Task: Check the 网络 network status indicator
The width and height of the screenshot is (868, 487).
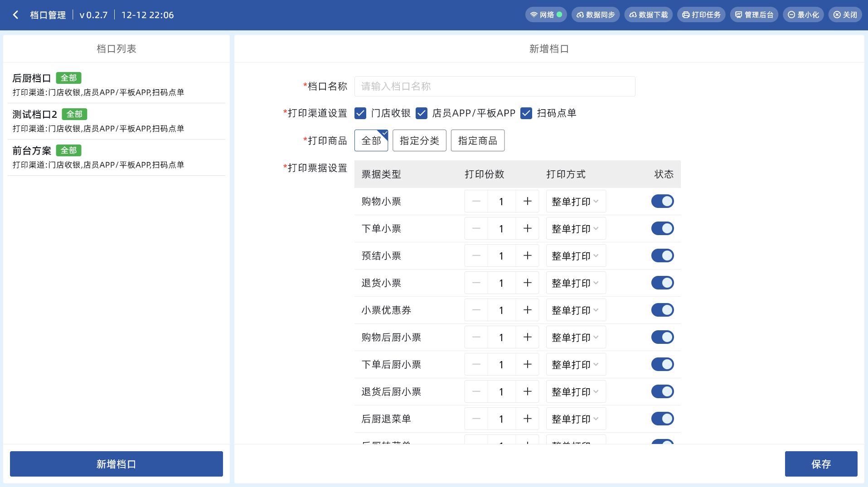Action: 547,15
